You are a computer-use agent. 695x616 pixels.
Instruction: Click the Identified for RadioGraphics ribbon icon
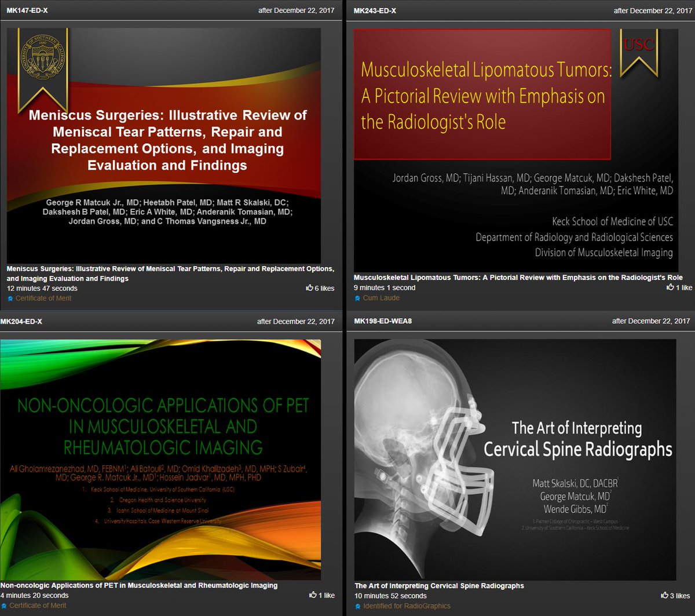pyautogui.click(x=358, y=606)
